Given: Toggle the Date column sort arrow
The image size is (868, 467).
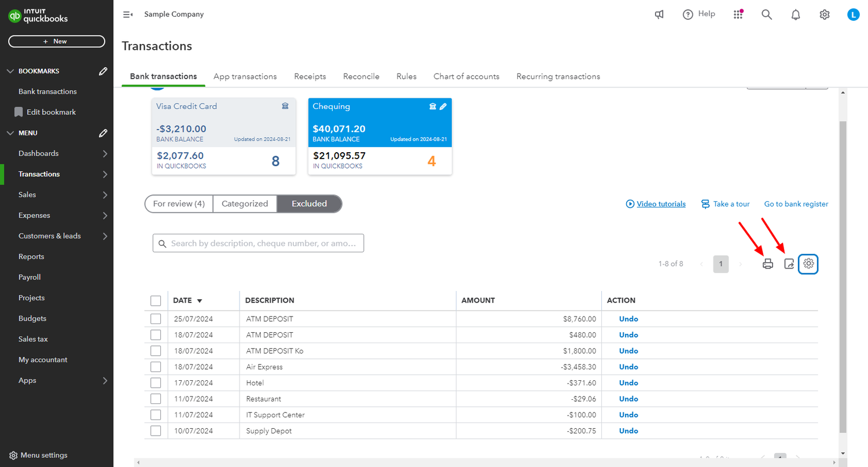Looking at the screenshot, I should pyautogui.click(x=200, y=300).
